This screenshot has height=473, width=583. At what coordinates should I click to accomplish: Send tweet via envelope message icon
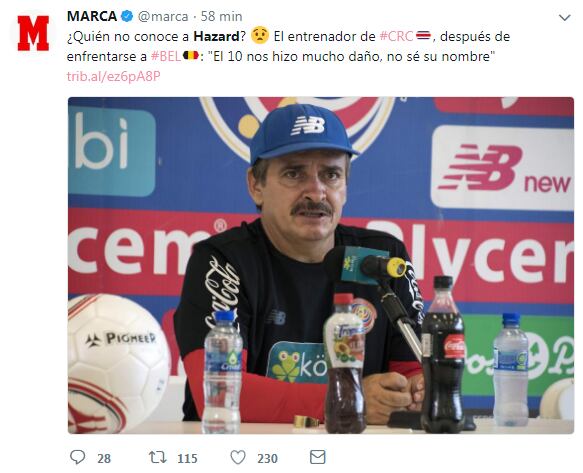tap(318, 457)
